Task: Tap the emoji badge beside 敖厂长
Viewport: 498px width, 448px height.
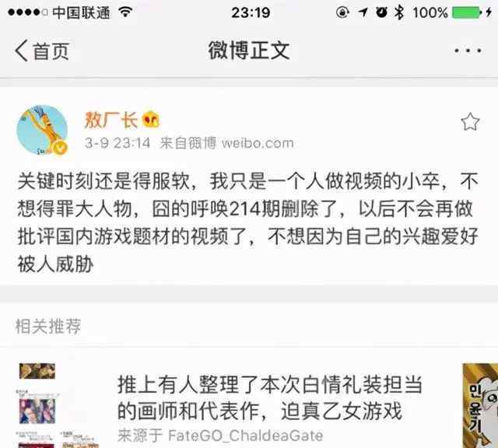Action: [151, 120]
